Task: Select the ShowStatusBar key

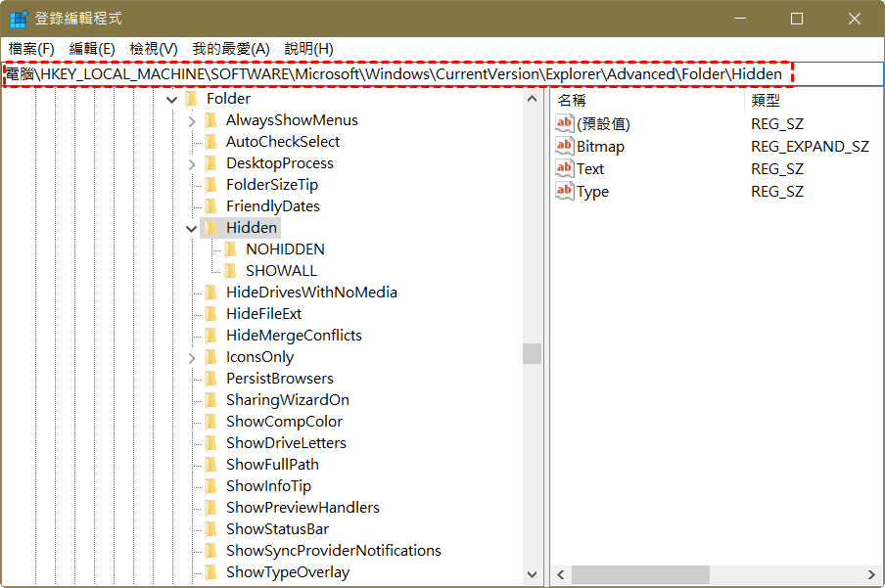Action: pyautogui.click(x=277, y=529)
